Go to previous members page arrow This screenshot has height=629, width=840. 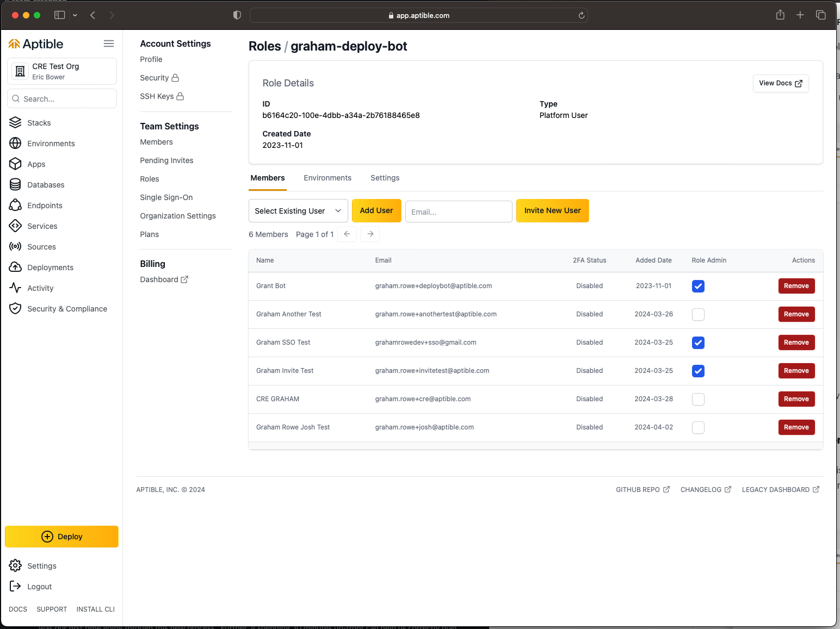[x=347, y=234]
